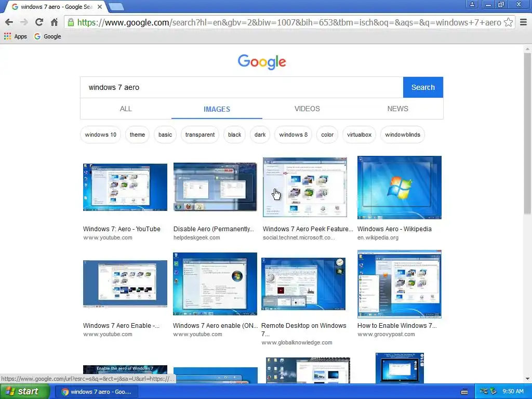Switch to the NEWS tab
This screenshot has width=532, height=399.
click(397, 109)
